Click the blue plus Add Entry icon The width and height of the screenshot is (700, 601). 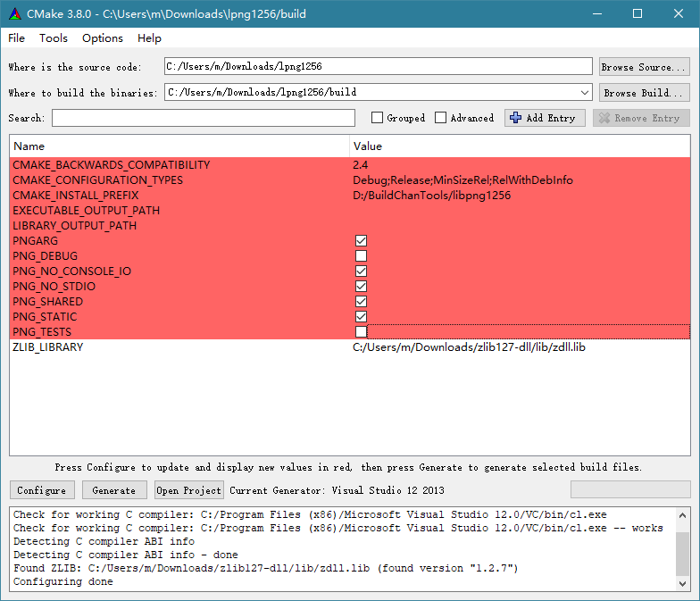515,118
